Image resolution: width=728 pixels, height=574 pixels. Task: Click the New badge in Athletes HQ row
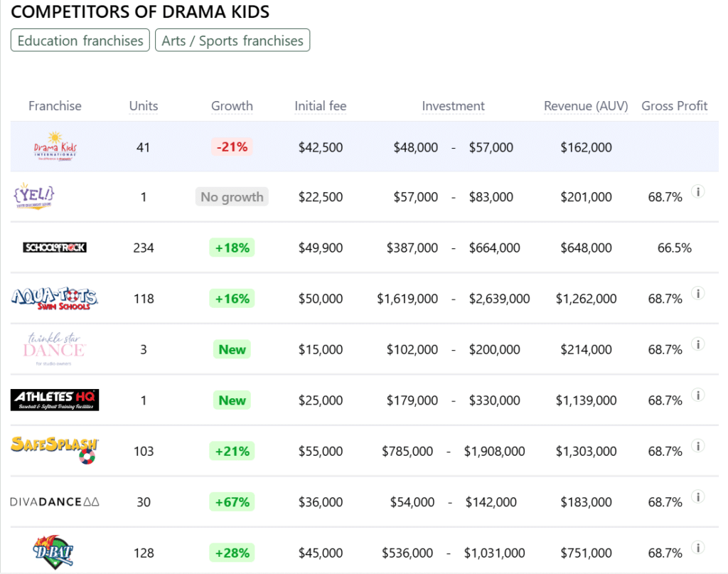tap(232, 400)
